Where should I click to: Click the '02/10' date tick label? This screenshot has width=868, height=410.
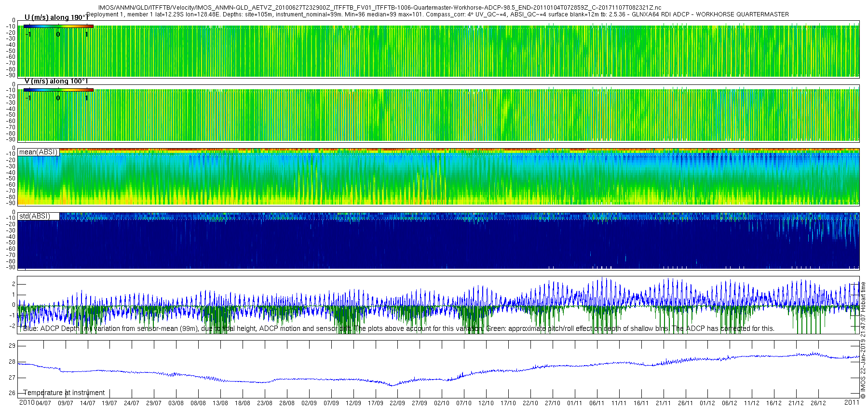tap(442, 403)
